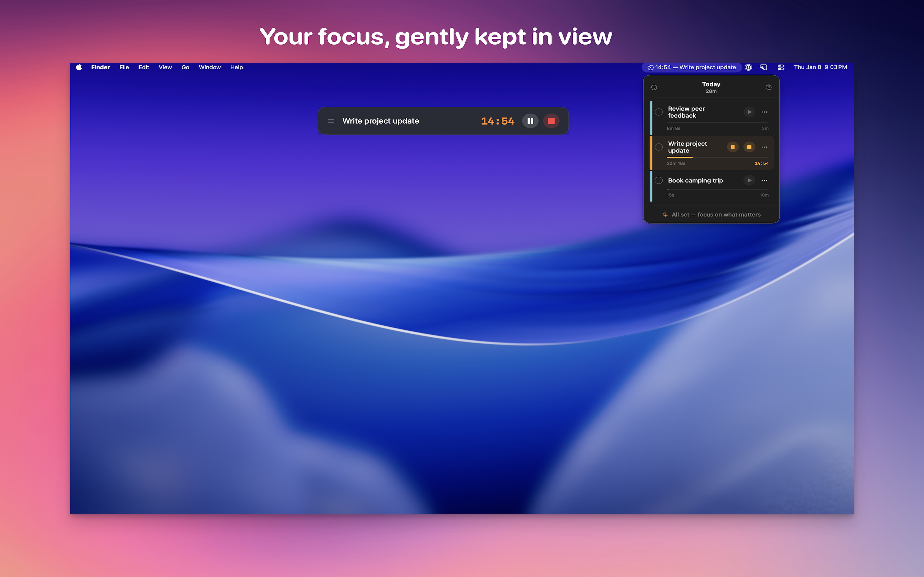The image size is (924, 577).
Task: Check the circle for 'Write project update'
Action: (658, 147)
